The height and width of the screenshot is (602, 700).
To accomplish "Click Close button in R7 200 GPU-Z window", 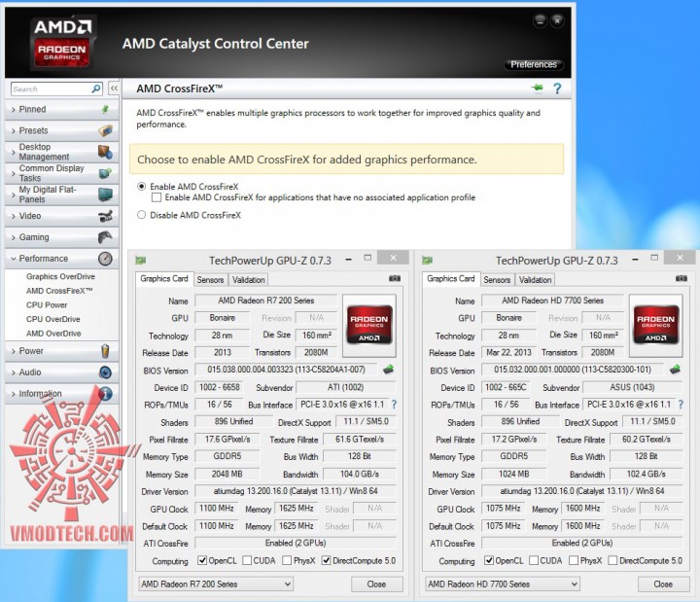I will (377, 584).
